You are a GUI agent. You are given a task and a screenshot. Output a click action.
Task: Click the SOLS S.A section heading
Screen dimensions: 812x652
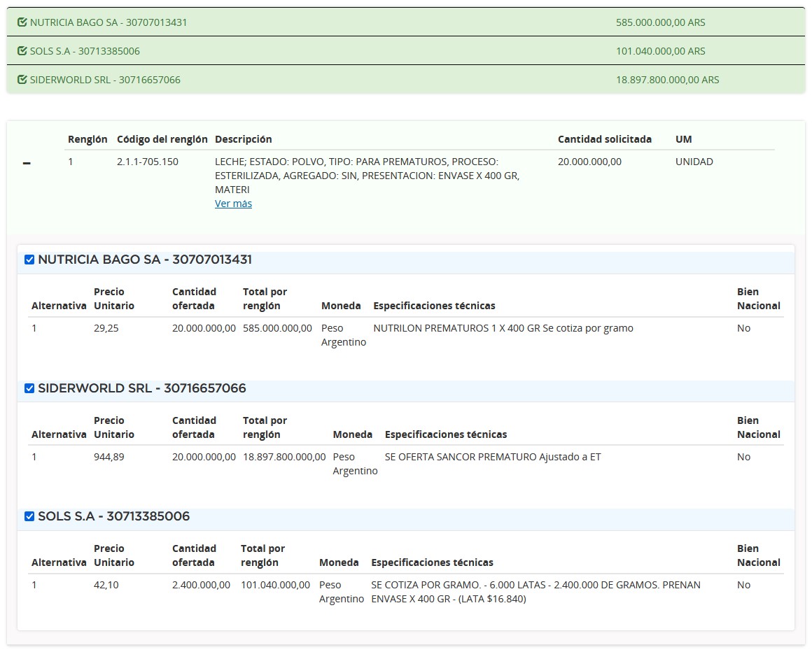click(x=113, y=516)
